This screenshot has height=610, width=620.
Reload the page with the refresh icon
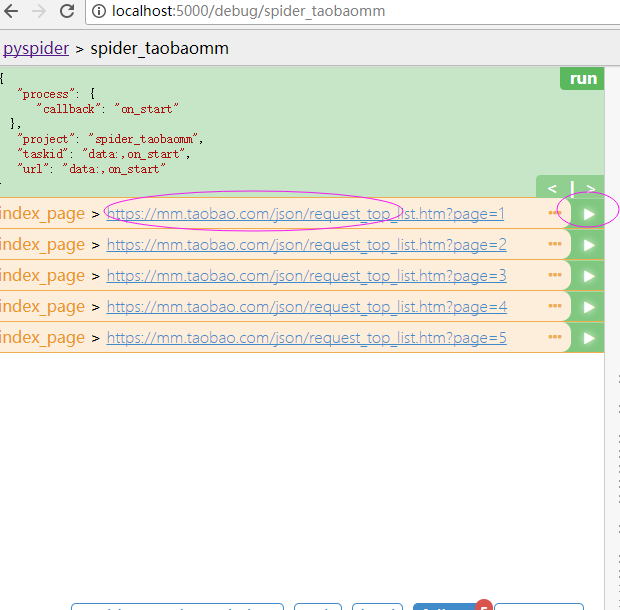coord(67,11)
